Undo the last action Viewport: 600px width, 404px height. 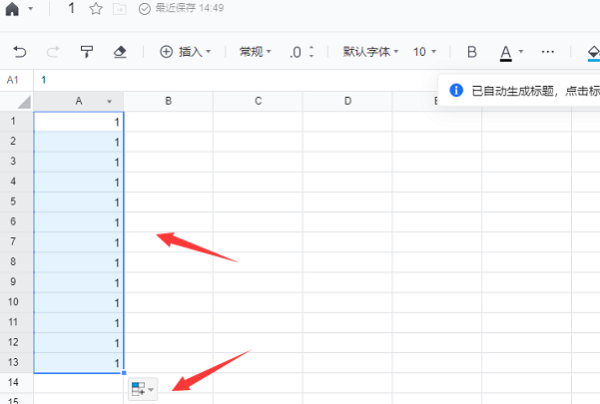20,52
